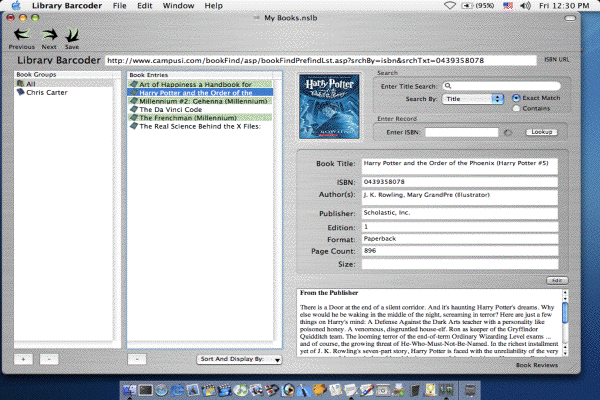The width and height of the screenshot is (600, 400).
Task: Click the Harry Potter cover thumbnail
Action: tap(329, 106)
